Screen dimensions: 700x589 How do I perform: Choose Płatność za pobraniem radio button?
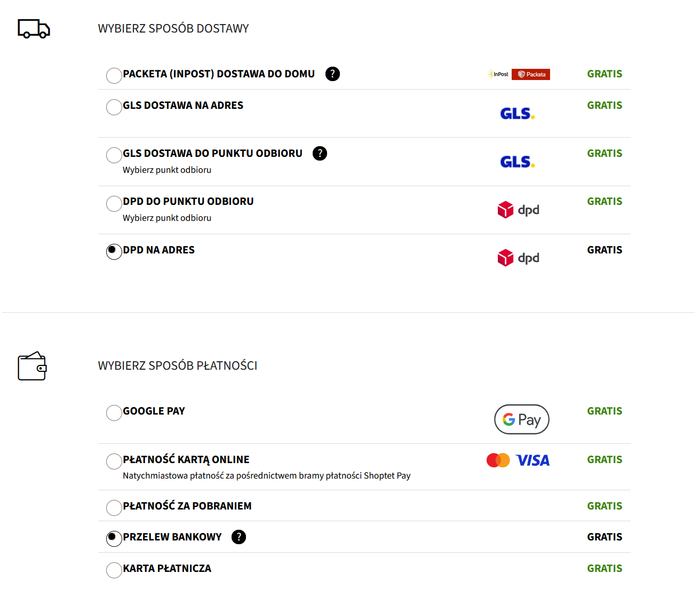[114, 508]
